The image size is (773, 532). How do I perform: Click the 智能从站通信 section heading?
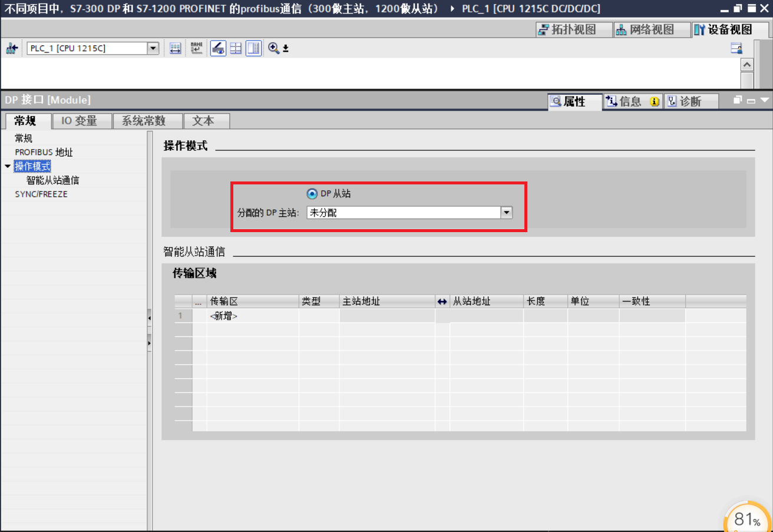[194, 252]
